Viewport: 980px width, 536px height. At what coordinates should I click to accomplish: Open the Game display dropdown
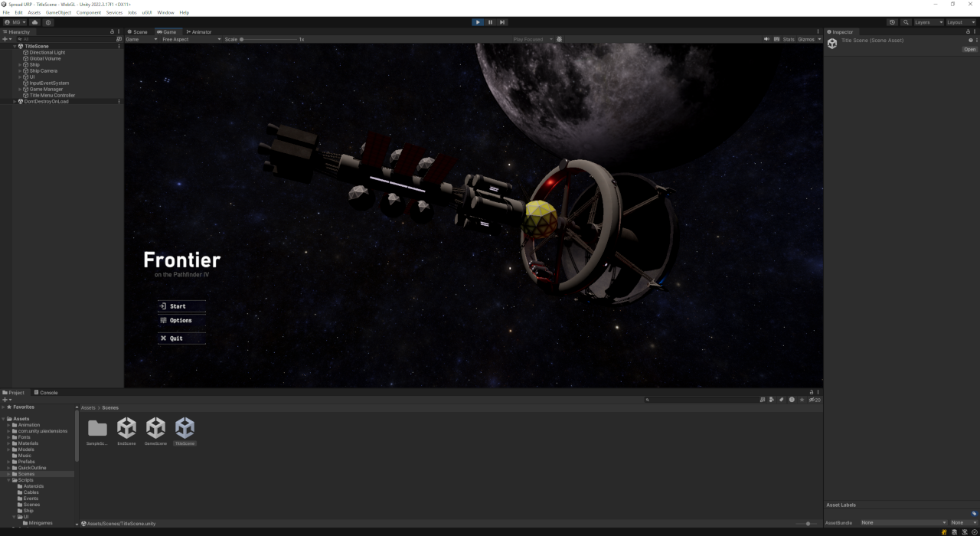(x=142, y=39)
